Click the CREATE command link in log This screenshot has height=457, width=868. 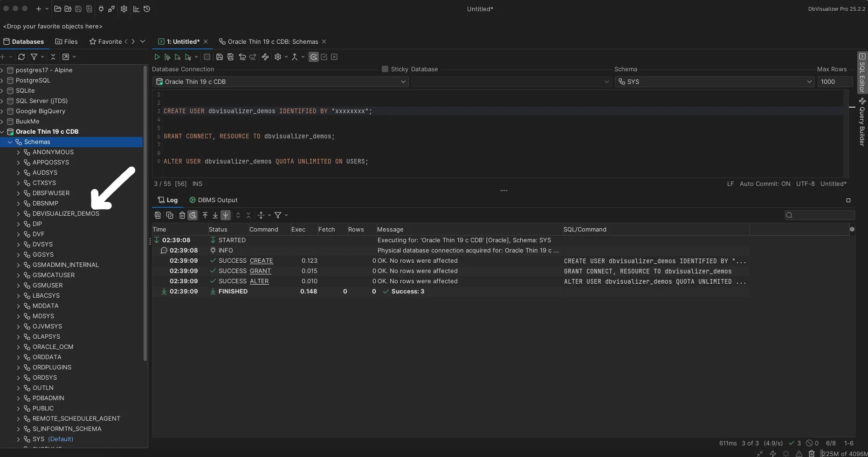(261, 261)
